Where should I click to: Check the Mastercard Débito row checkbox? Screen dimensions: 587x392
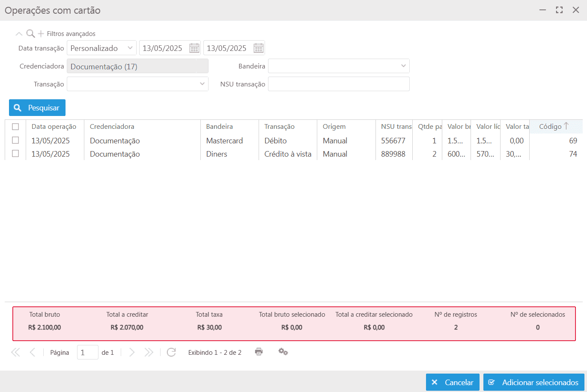point(15,140)
